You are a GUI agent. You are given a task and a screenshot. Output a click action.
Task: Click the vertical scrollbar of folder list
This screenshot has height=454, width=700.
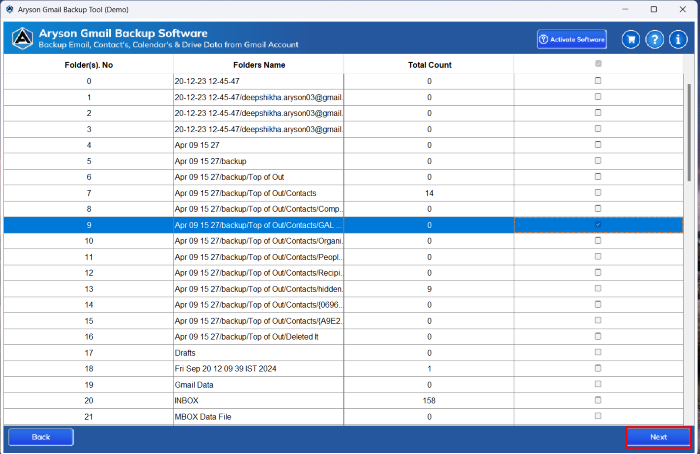(x=689, y=132)
